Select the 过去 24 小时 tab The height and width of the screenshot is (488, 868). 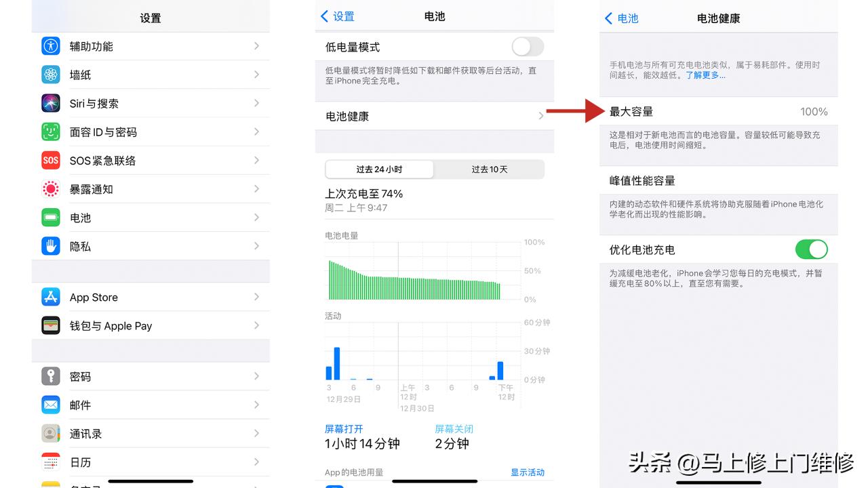click(x=380, y=169)
